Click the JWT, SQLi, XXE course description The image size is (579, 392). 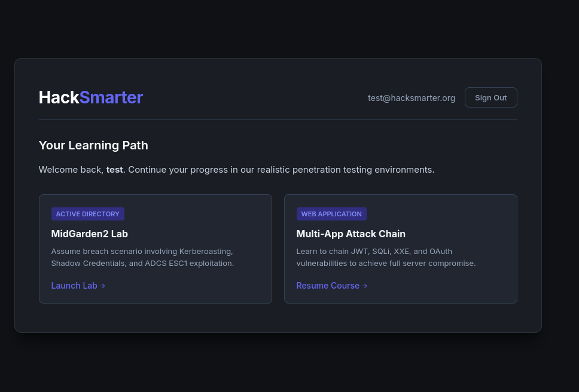[x=386, y=251]
